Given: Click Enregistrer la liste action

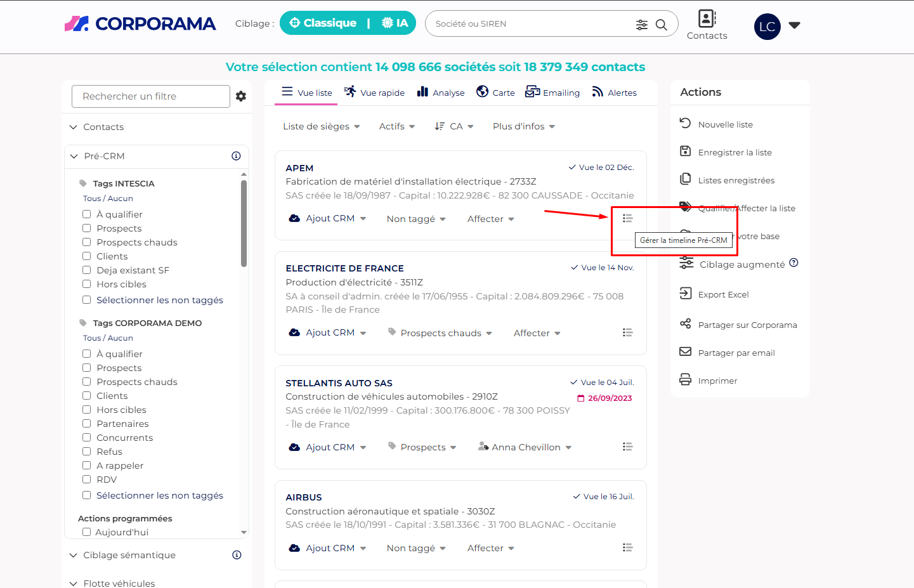Looking at the screenshot, I should [734, 152].
